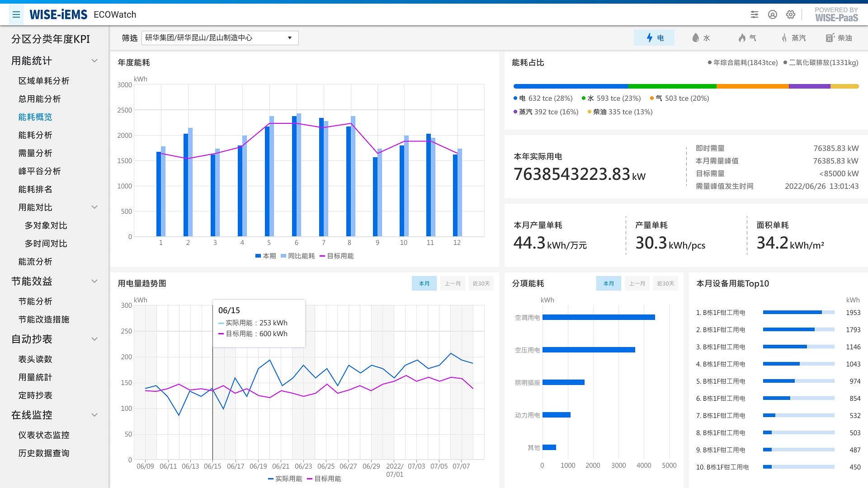The height and width of the screenshot is (488, 868).
Task: Collapse the 节能效益 section chevron
Action: tap(94, 282)
